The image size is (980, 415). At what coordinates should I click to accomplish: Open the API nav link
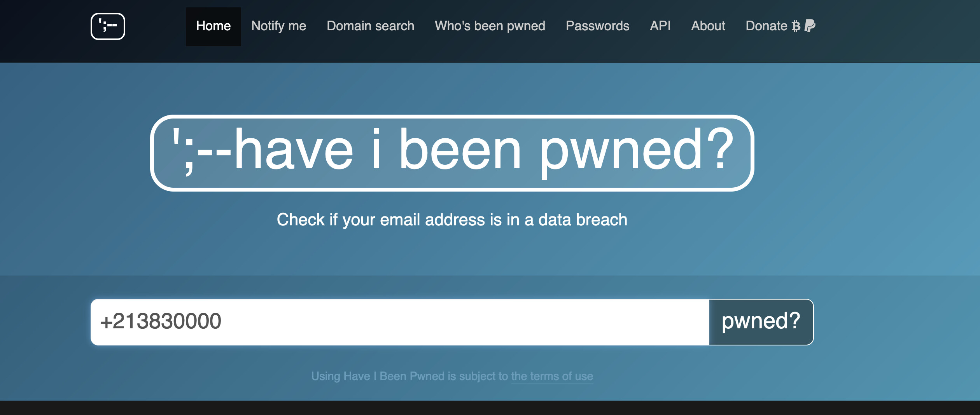(660, 26)
